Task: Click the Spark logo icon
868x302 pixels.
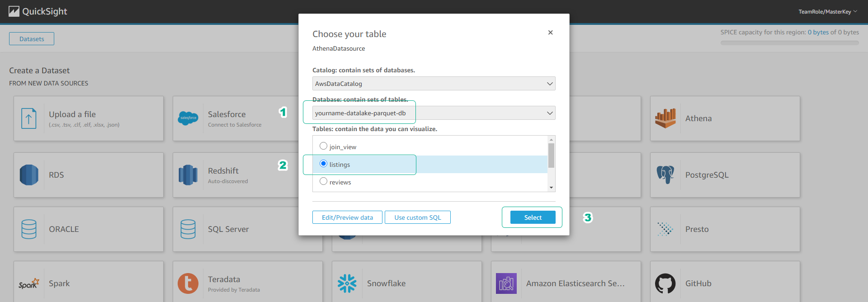Action: point(29,283)
